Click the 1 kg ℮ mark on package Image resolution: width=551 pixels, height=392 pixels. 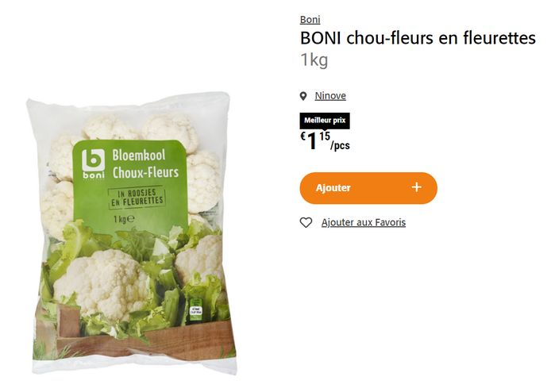point(124,219)
